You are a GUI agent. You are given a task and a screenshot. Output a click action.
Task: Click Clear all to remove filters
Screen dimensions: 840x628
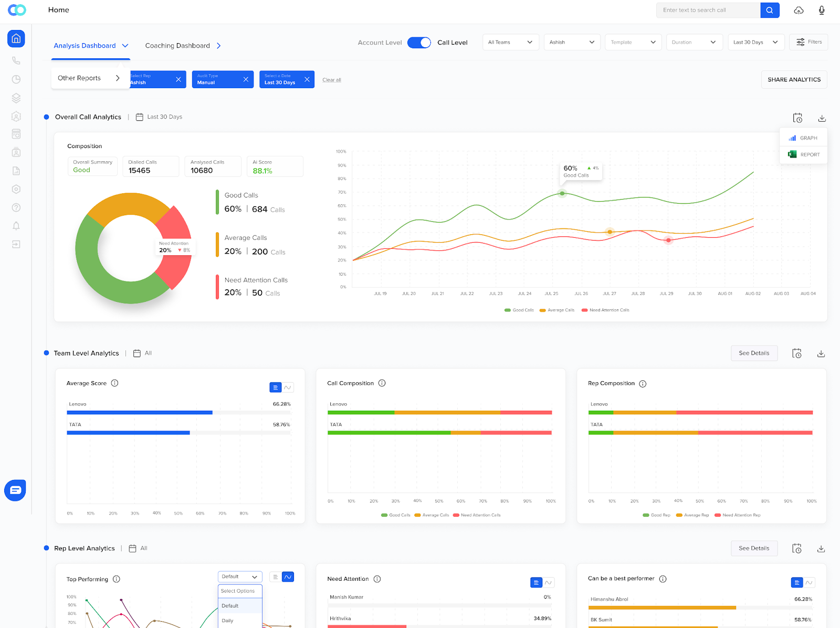click(331, 79)
